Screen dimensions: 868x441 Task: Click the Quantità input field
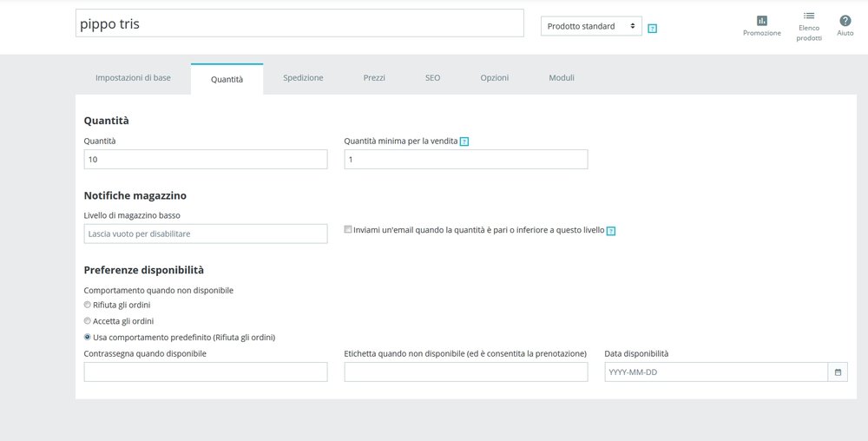coord(206,160)
